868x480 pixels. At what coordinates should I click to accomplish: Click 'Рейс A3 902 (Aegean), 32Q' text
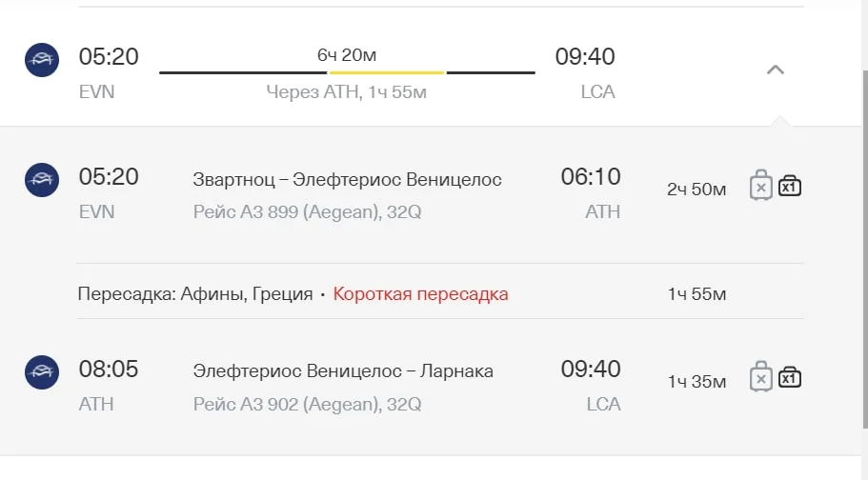click(x=307, y=404)
